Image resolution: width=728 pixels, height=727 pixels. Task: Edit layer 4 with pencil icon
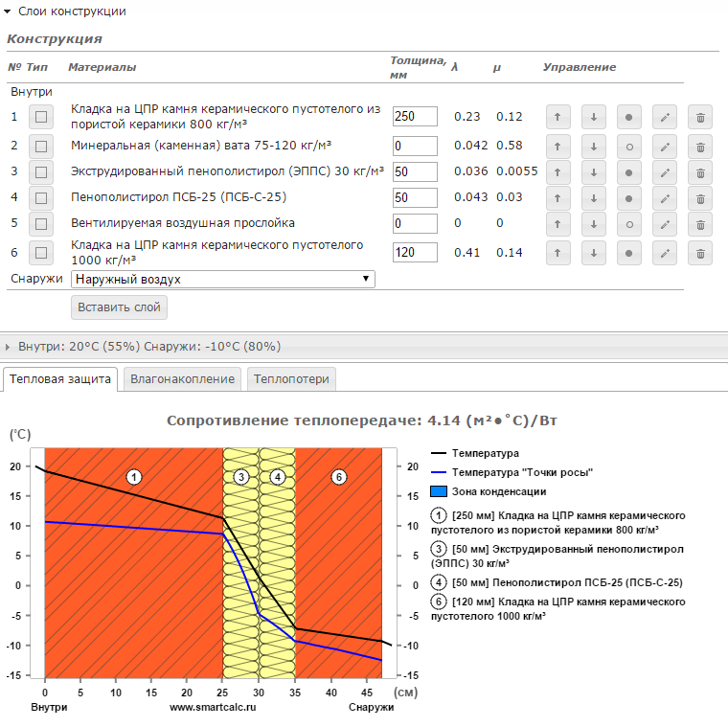(665, 198)
